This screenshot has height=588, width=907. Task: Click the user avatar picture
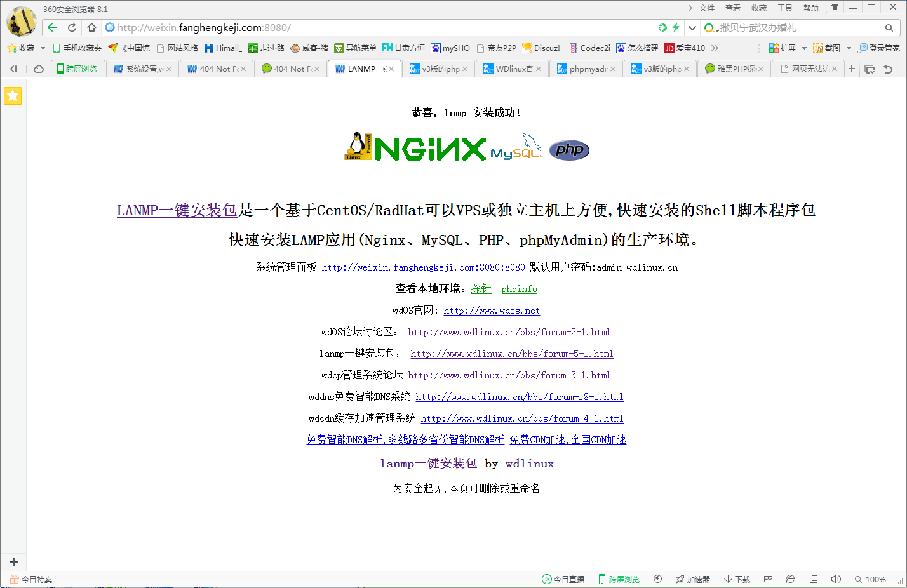pos(21,21)
